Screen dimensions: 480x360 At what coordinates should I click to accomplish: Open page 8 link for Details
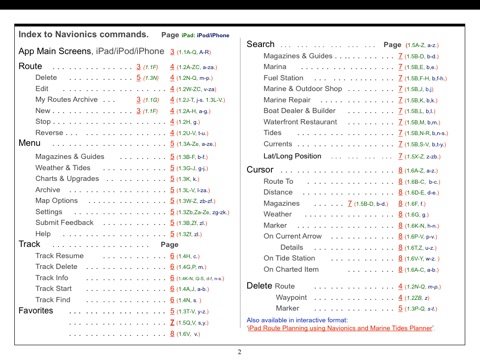tap(400, 248)
